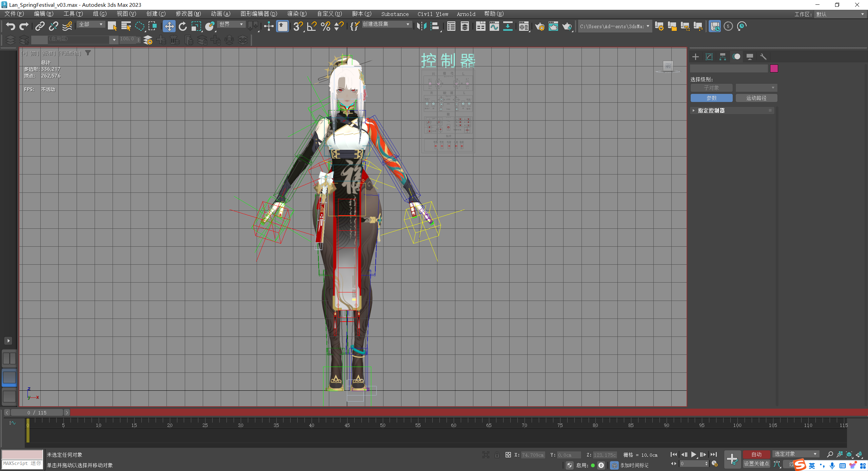Open the 渲染(R) menu
The width and height of the screenshot is (868, 471).
[x=297, y=14]
